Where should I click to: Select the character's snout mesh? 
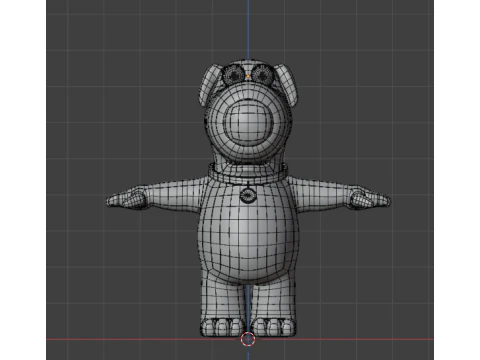(248, 124)
